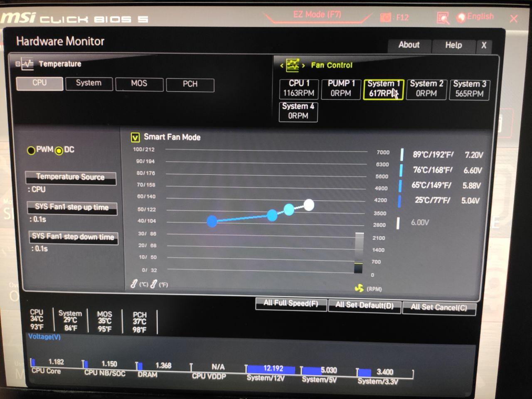Click the System 29°C 84°F readout
The height and width of the screenshot is (399, 532).
click(x=70, y=320)
